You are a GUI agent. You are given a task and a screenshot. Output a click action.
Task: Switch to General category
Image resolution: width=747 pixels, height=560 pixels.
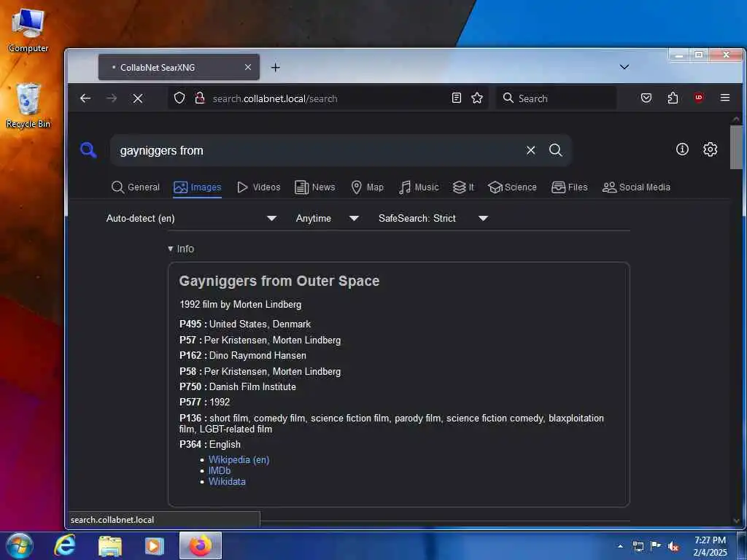(x=136, y=187)
